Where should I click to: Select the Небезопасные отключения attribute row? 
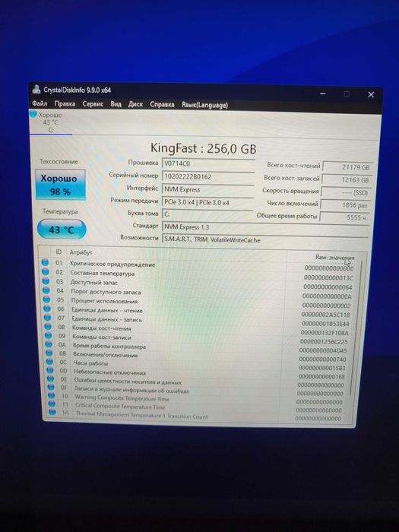click(198, 373)
